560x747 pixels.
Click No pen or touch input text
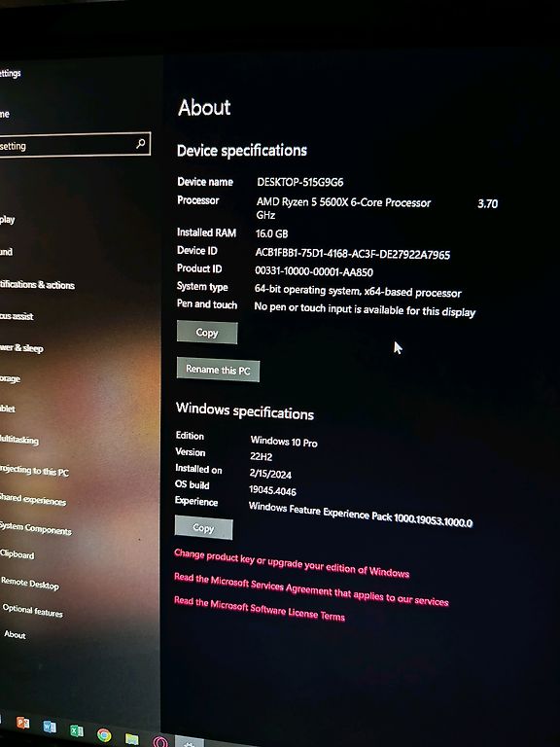[365, 309]
